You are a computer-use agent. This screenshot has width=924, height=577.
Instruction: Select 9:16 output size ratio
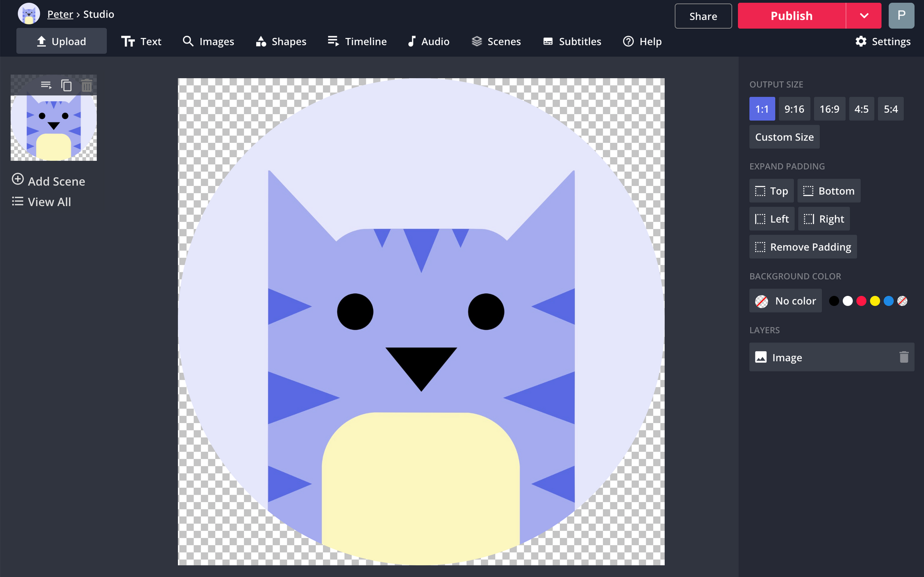[794, 109]
